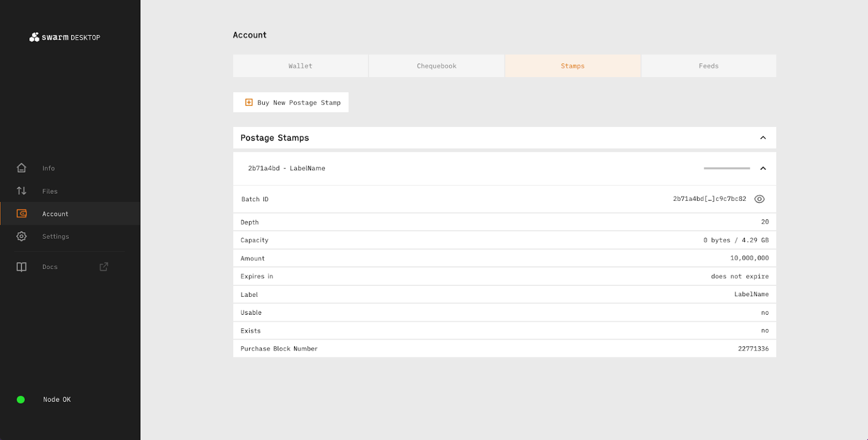Click the Stamps tab
868x440 pixels.
[x=572, y=66]
